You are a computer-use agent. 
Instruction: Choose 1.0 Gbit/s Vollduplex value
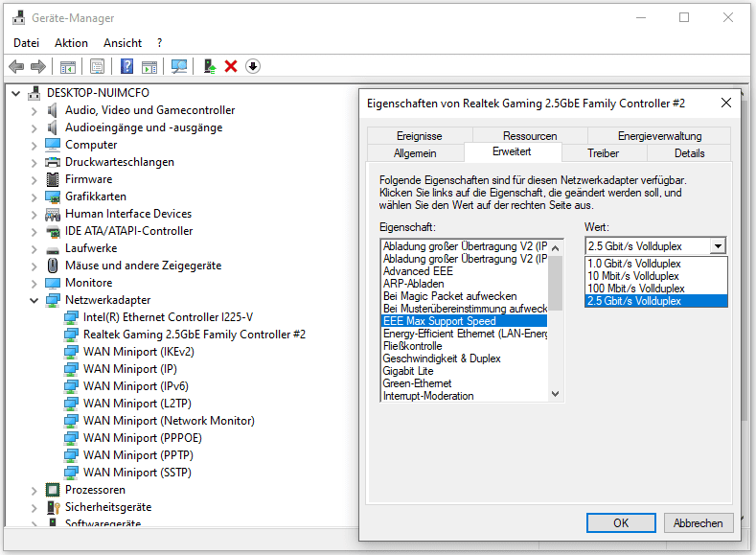[x=655, y=264]
